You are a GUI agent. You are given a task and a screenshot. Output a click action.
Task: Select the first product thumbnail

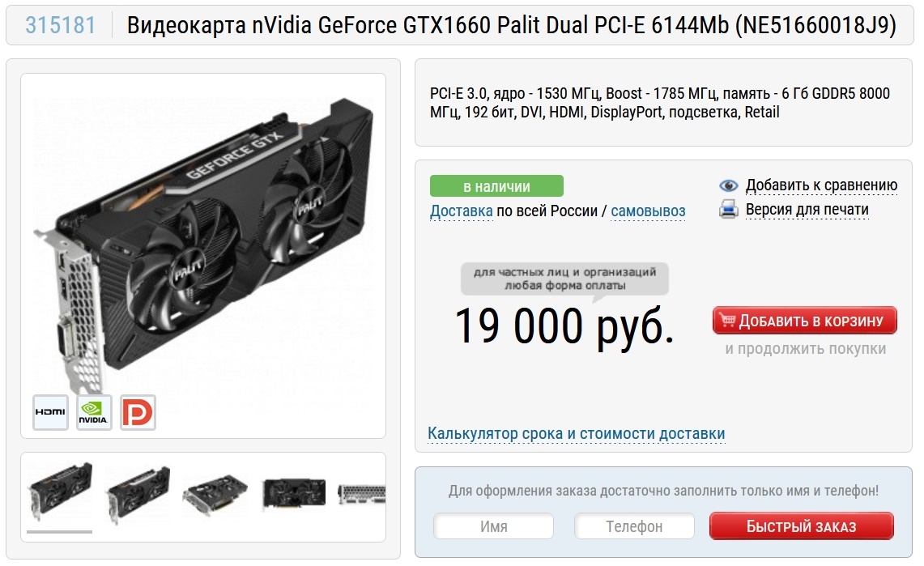(x=59, y=492)
